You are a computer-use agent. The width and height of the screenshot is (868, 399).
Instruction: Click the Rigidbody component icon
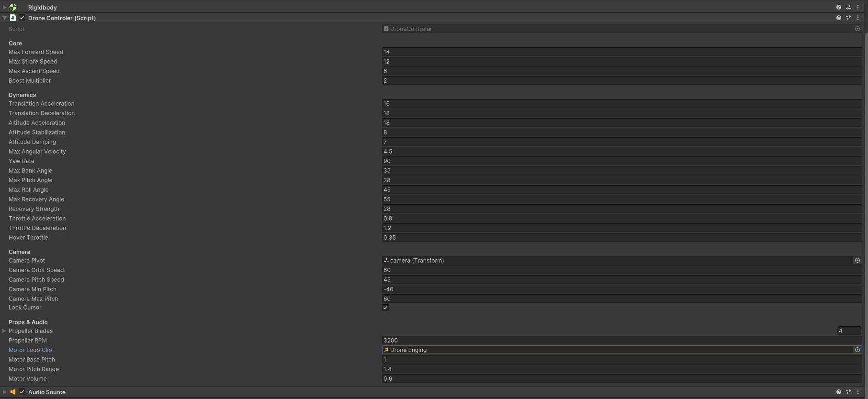tap(13, 7)
